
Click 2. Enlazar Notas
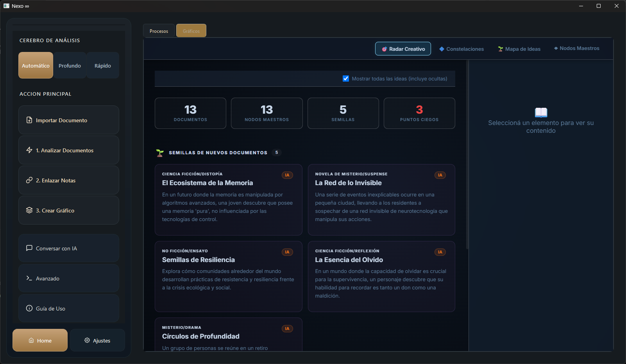coord(69,180)
